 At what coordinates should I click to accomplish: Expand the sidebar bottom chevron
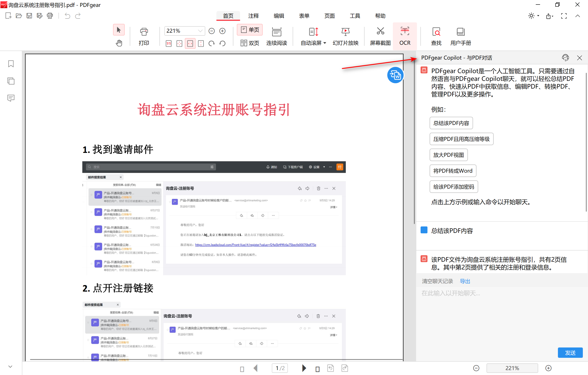tap(10, 366)
